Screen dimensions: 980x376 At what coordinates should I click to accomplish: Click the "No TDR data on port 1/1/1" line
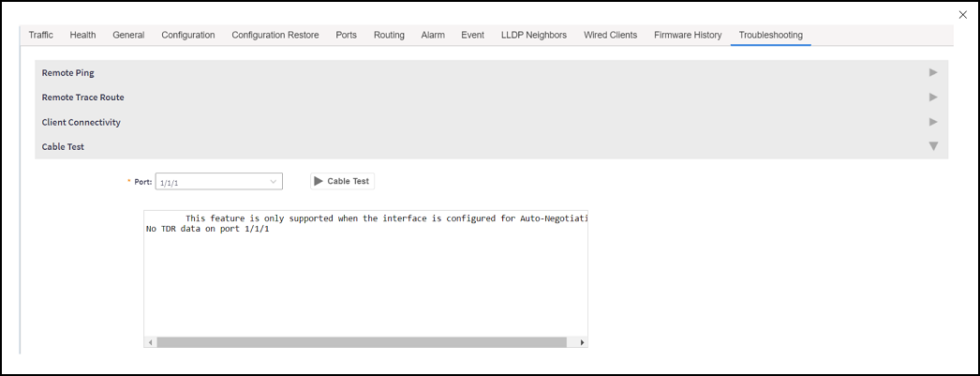[x=207, y=229]
